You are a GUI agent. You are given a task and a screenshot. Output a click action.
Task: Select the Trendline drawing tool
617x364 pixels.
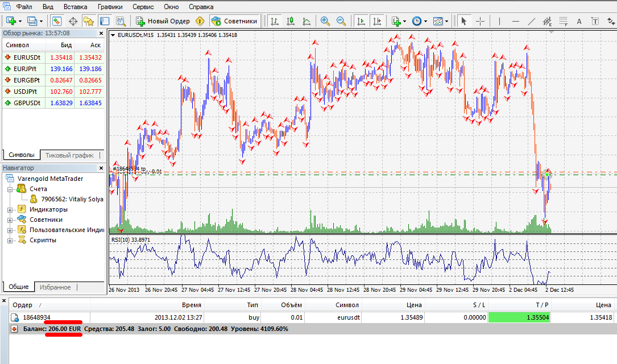pyautogui.click(x=531, y=21)
